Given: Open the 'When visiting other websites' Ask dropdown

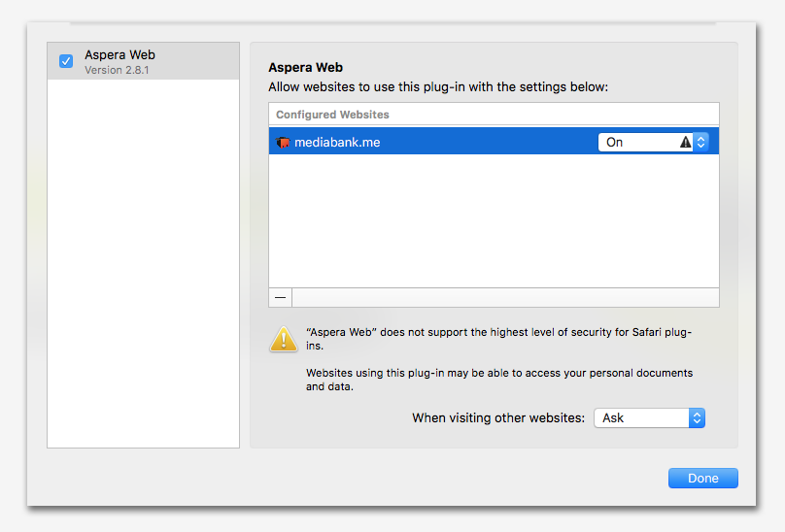Looking at the screenshot, I should point(649,417).
